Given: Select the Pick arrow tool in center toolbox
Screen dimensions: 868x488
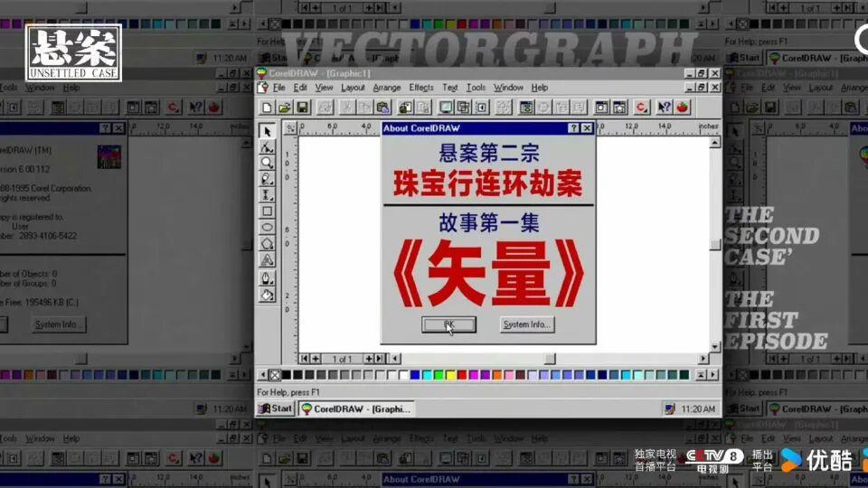Looking at the screenshot, I should (x=267, y=131).
